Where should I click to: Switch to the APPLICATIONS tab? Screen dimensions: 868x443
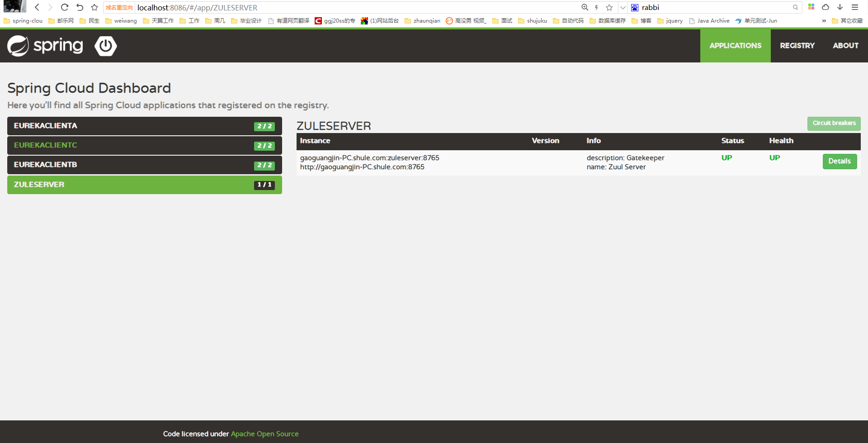[735, 46]
